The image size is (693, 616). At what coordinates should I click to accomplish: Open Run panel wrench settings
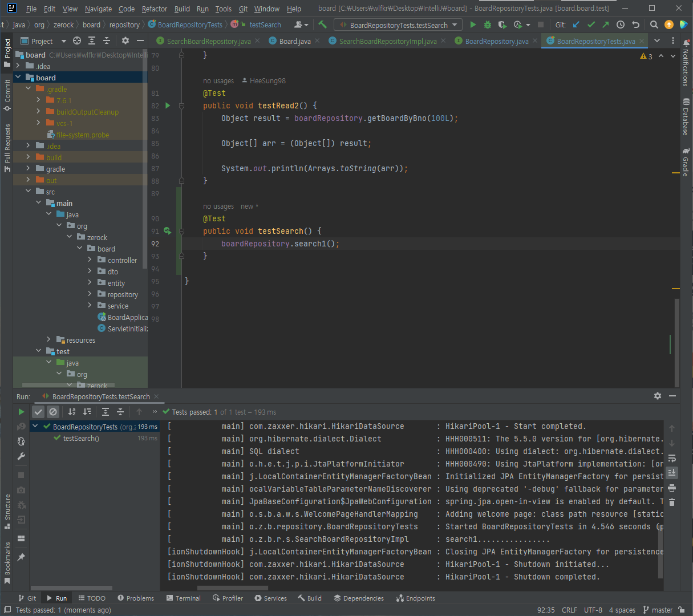(x=21, y=456)
